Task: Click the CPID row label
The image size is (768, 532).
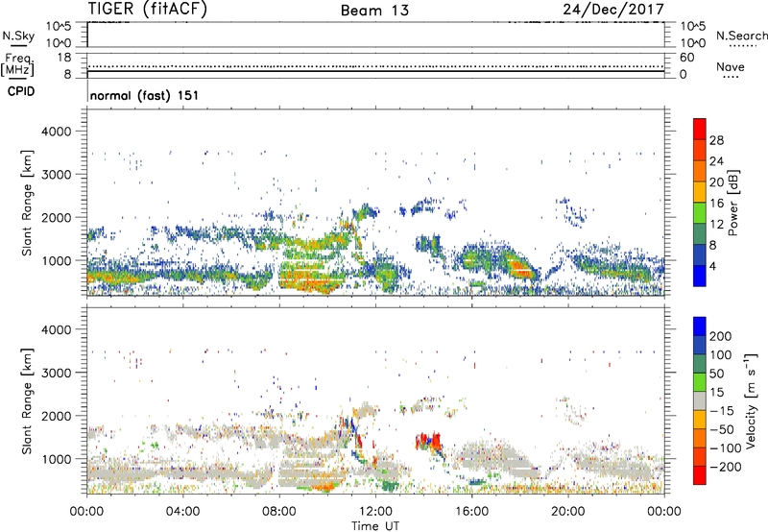Action: (21, 91)
